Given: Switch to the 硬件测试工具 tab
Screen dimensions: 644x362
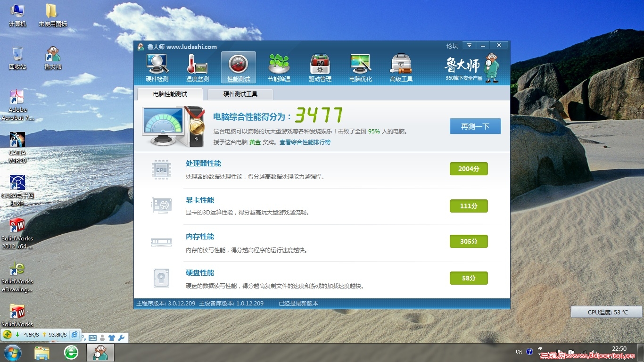Looking at the screenshot, I should pyautogui.click(x=240, y=94).
